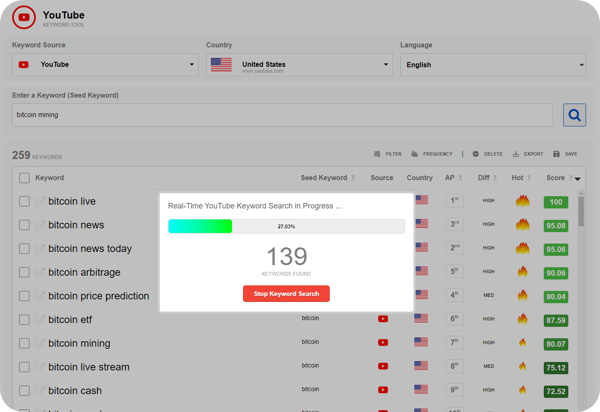Toggle the select-all keywords checkbox

(x=24, y=178)
